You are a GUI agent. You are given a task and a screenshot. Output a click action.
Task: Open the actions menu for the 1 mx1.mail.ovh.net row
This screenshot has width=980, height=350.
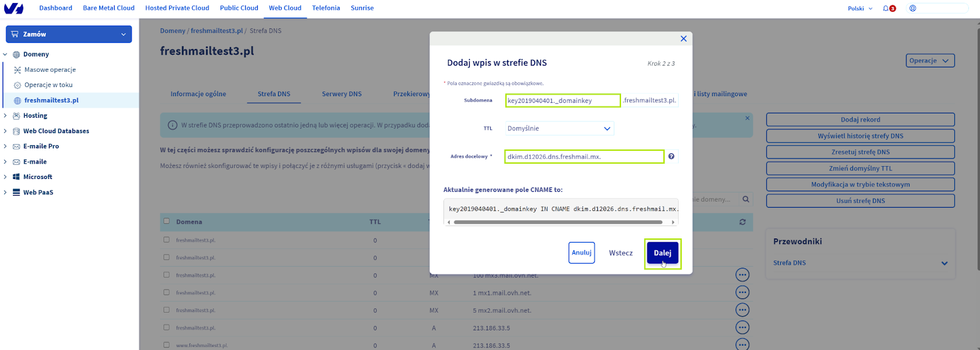pos(742,292)
